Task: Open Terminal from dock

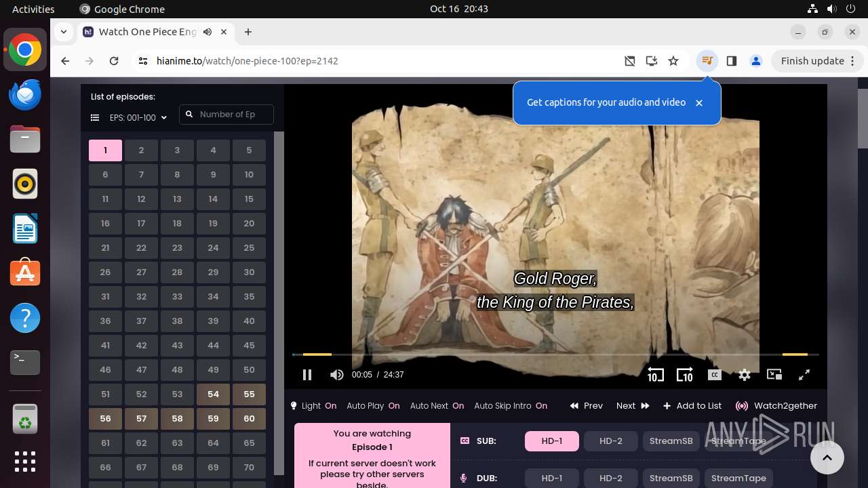Action: pos(25,363)
